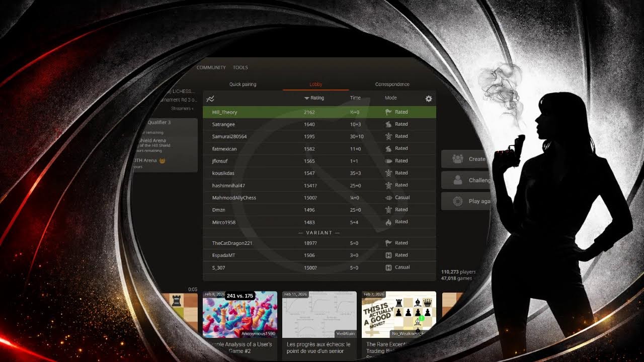Click the flag mode icon in Hill_Theory row

point(388,112)
